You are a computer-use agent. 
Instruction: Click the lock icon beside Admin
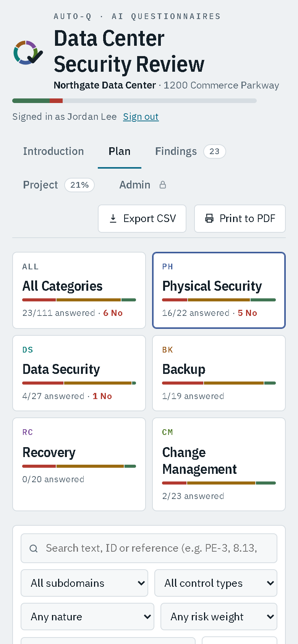coord(163,185)
